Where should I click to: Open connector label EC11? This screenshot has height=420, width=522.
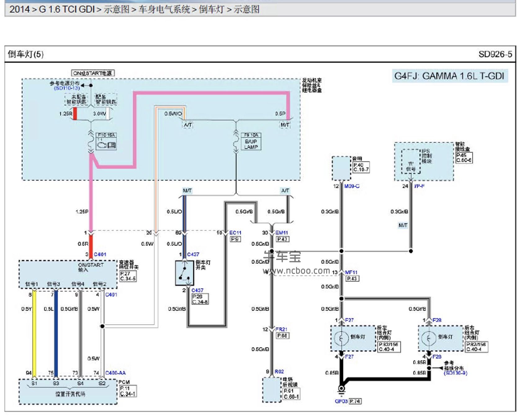[235, 233]
